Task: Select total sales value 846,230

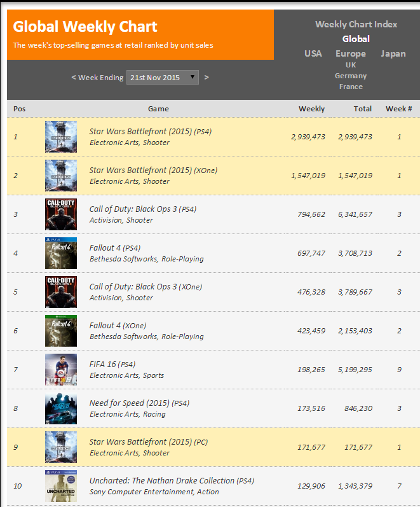Action: pyautogui.click(x=358, y=408)
